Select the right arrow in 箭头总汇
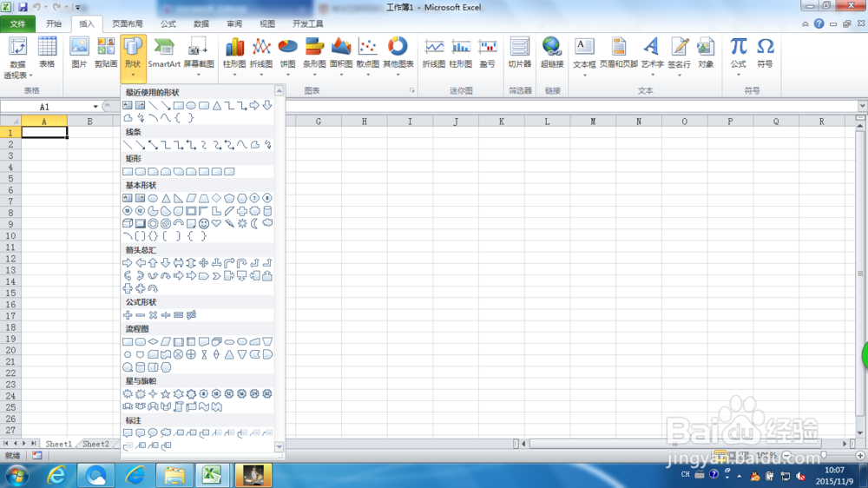The height and width of the screenshot is (488, 868). (x=128, y=262)
